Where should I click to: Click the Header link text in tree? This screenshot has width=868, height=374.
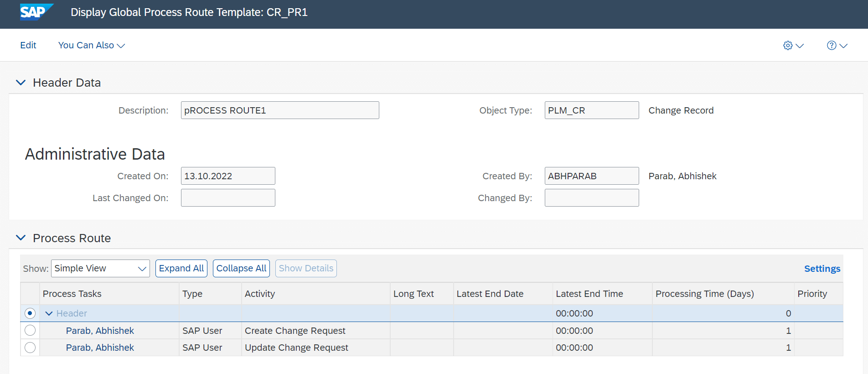click(x=72, y=313)
